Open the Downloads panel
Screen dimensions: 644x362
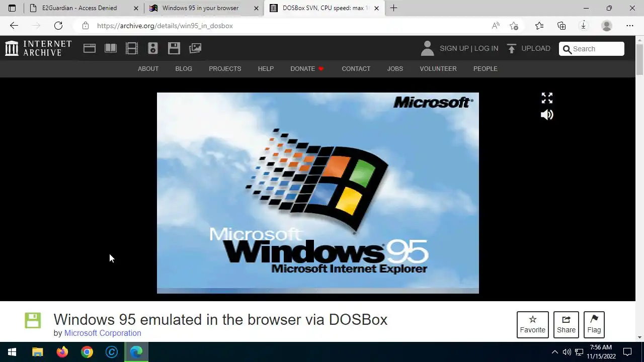coord(584,26)
